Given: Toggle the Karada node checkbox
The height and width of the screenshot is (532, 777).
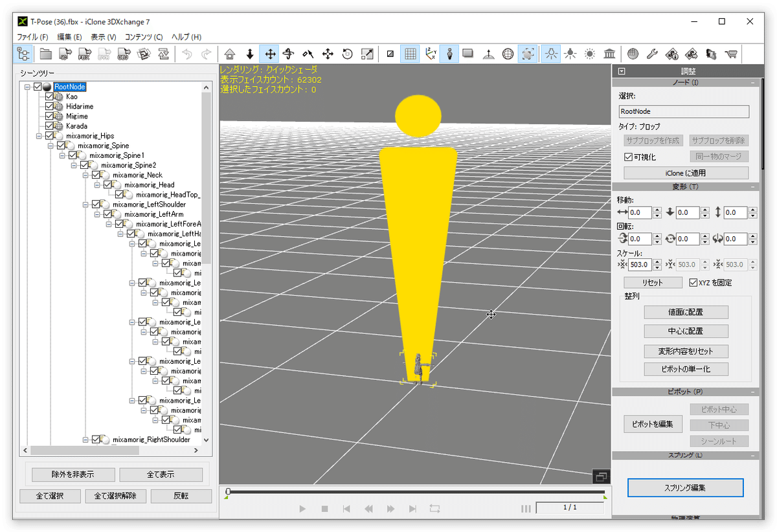Looking at the screenshot, I should pos(49,126).
